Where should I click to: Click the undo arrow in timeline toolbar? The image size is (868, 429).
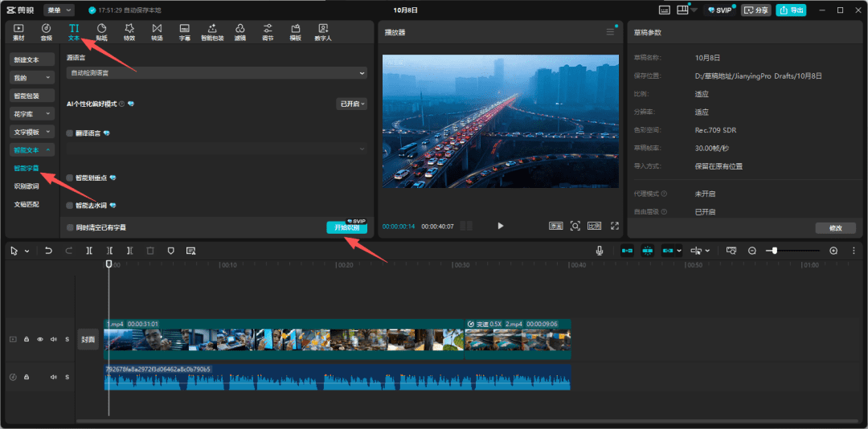click(x=48, y=251)
